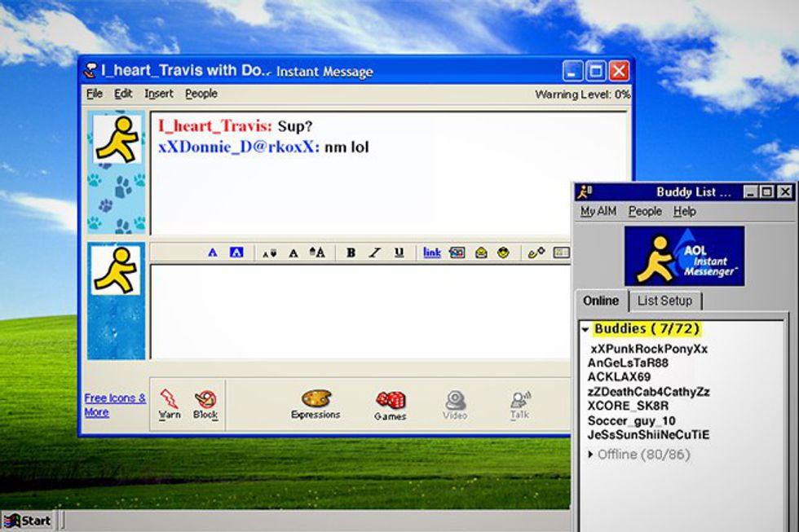Launch Games with the red dice icon
The image size is (799, 532).
(390, 405)
